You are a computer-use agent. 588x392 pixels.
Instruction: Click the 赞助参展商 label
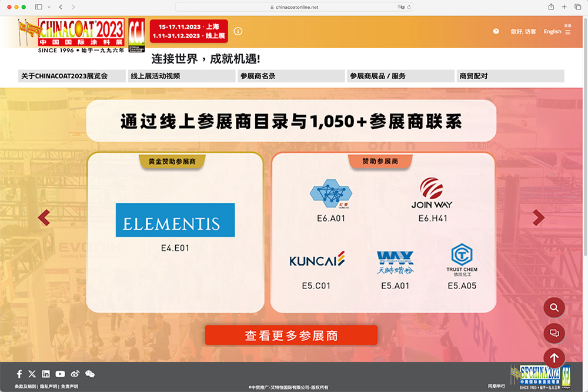click(x=380, y=161)
